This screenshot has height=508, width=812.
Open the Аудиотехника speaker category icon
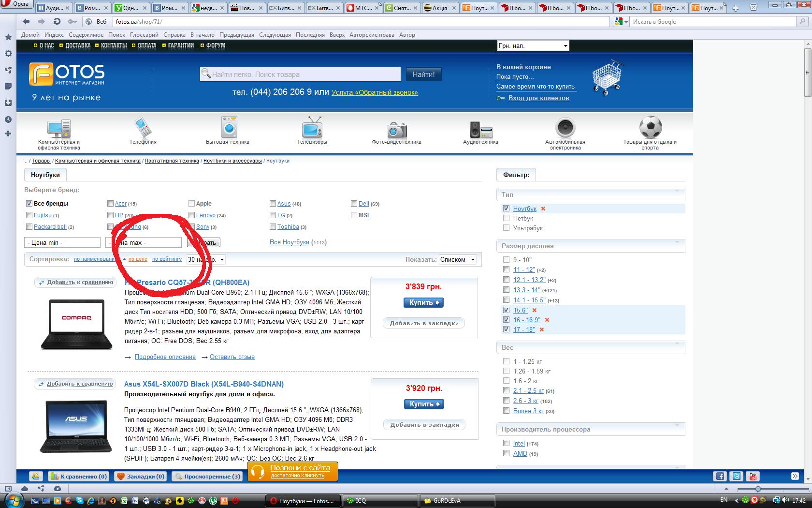(x=480, y=130)
